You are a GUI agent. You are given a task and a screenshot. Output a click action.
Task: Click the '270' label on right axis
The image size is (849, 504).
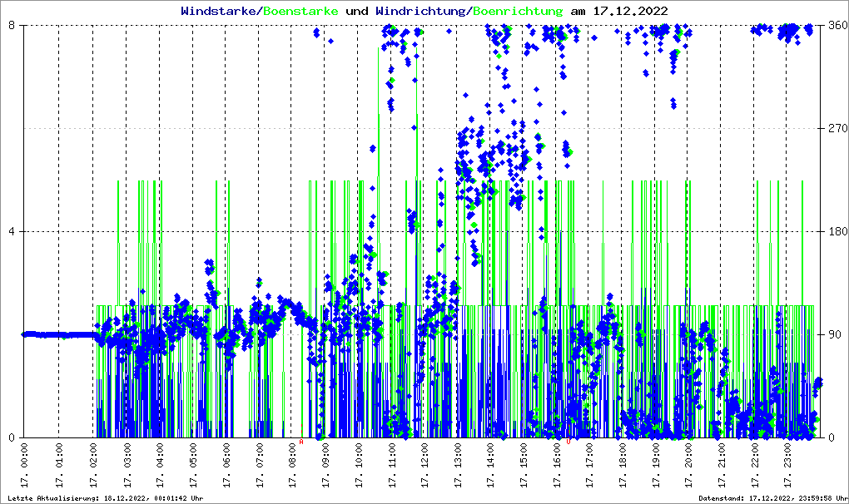838,128
